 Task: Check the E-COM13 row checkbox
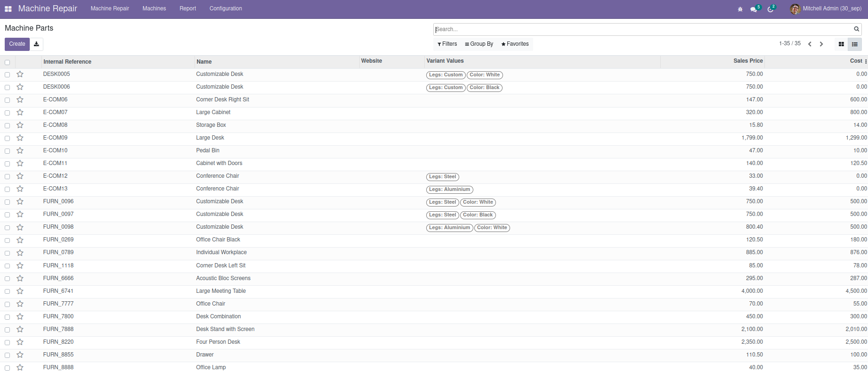click(x=7, y=189)
